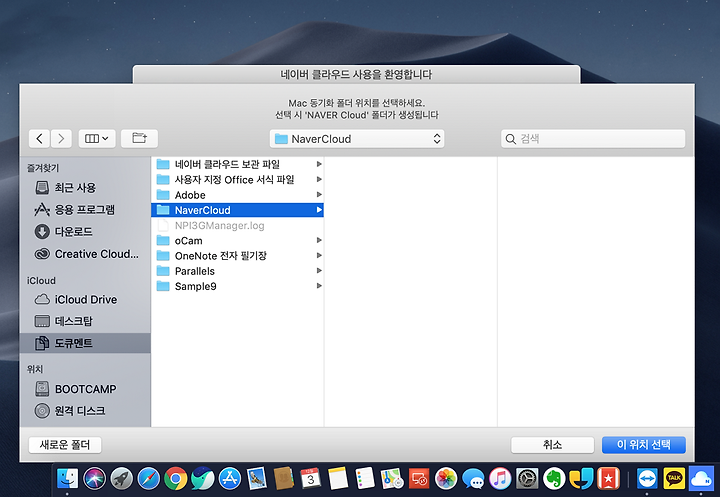Open the red star app in the Dock
Screen dimensions: 720x497
pos(608,479)
